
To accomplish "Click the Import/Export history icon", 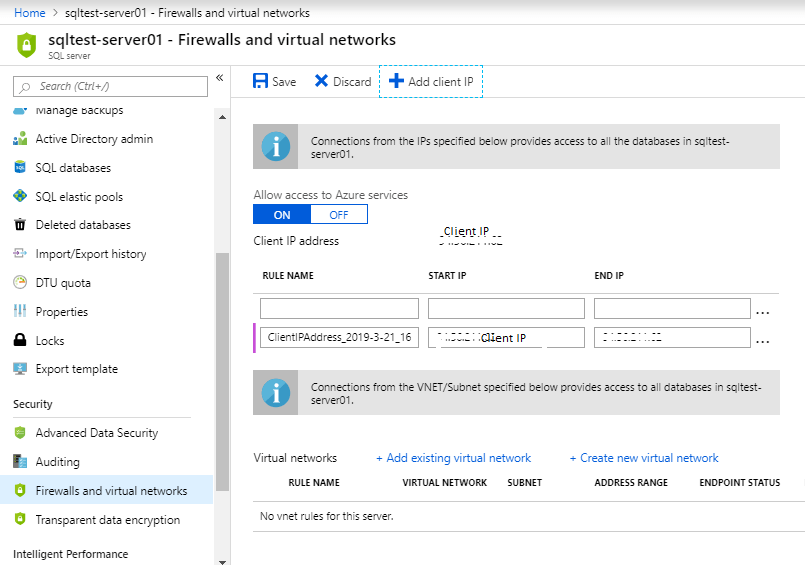I will (x=20, y=254).
